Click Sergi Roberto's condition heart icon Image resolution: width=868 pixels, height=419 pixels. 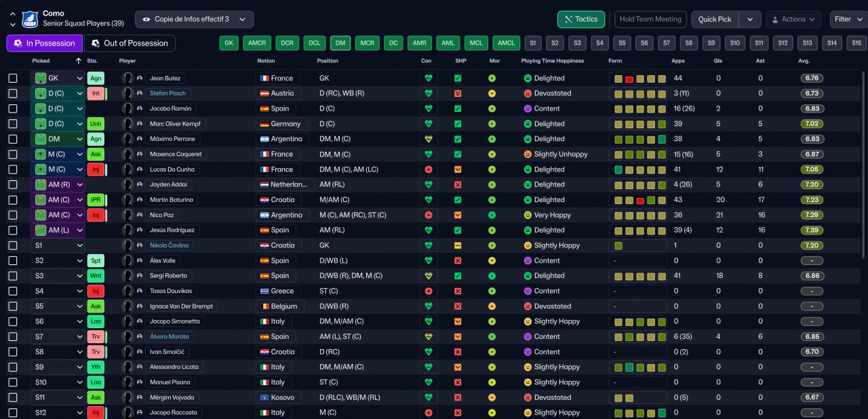pos(428,276)
